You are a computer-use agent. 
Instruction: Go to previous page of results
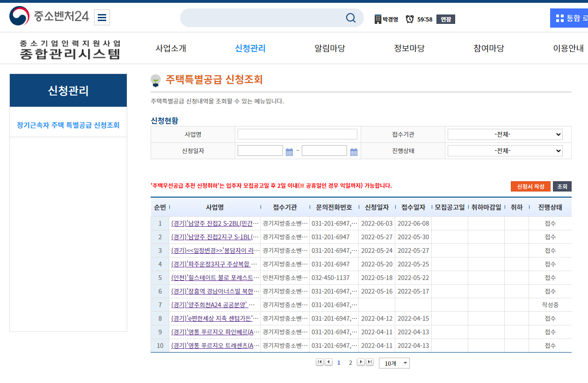pyautogui.click(x=328, y=362)
